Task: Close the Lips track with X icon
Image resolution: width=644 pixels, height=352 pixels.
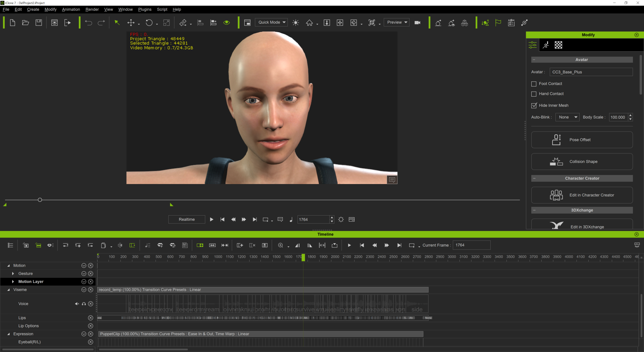Action: 90,318
